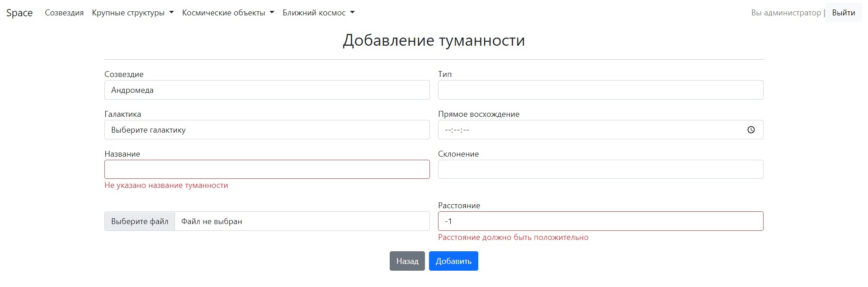Open the Space home link

pyautogui.click(x=19, y=13)
